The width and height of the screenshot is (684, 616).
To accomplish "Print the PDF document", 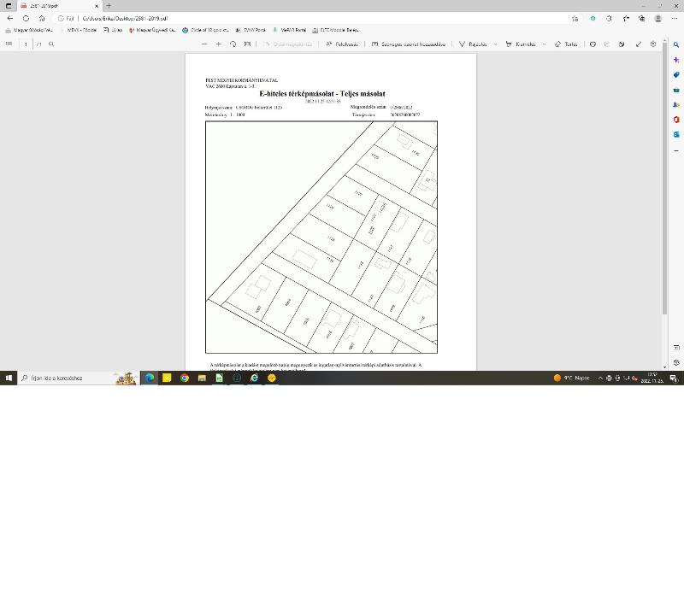I will 593,44.
